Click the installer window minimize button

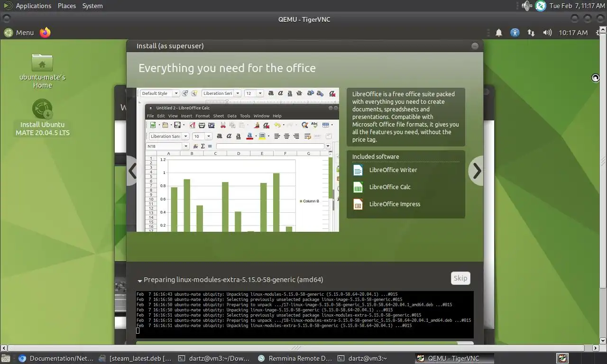(475, 46)
